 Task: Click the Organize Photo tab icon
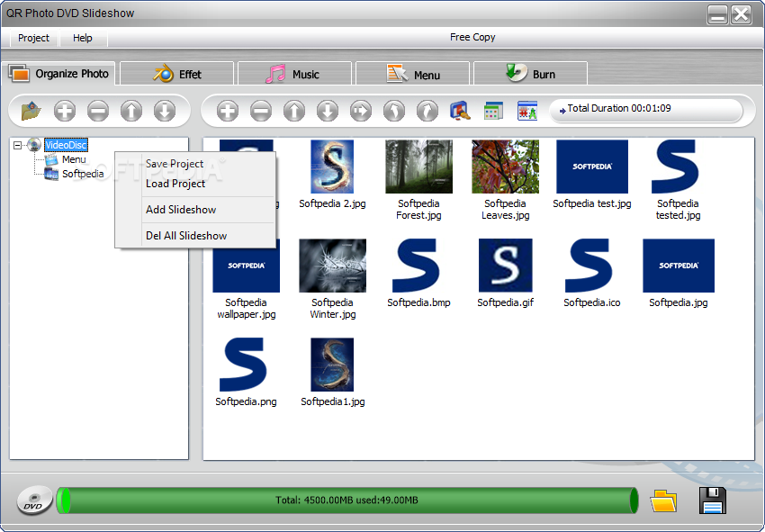tap(19, 74)
